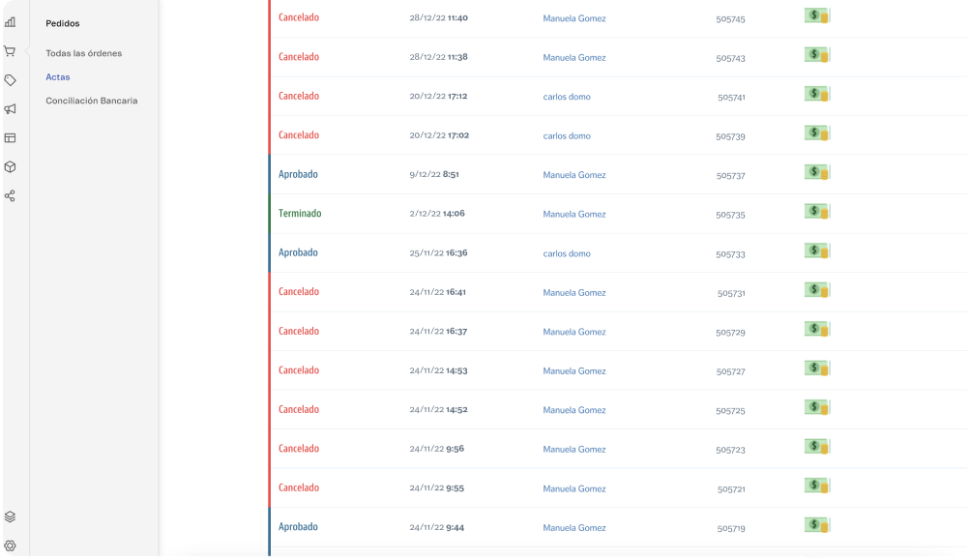Click the Terminado status of order 505735

tap(300, 214)
